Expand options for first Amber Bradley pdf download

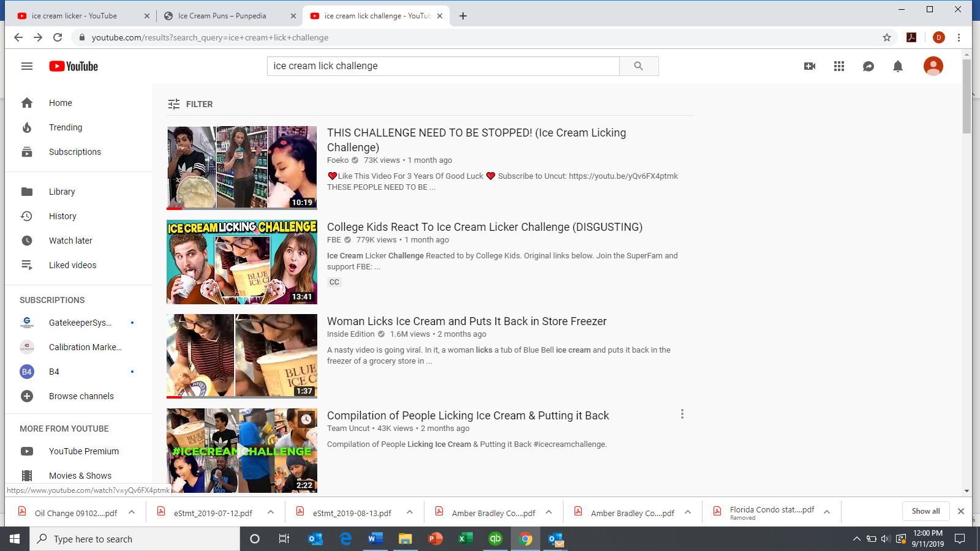click(549, 512)
